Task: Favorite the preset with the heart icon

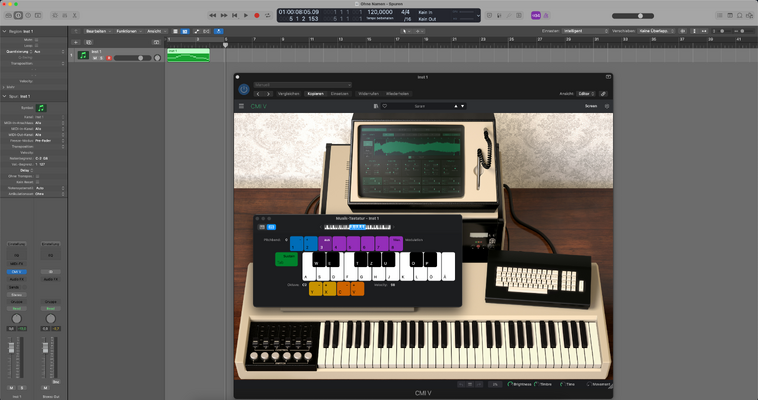Action: (385, 106)
